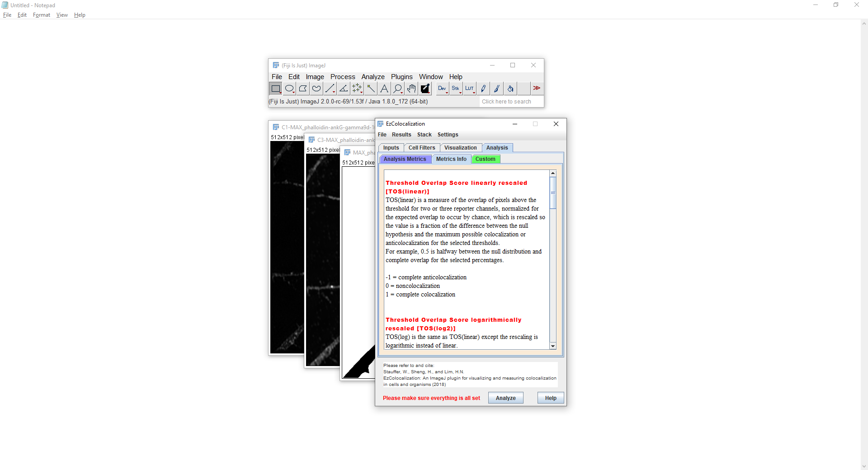Open the Metrics Info sub-tab
This screenshot has height=470, width=868.
451,159
